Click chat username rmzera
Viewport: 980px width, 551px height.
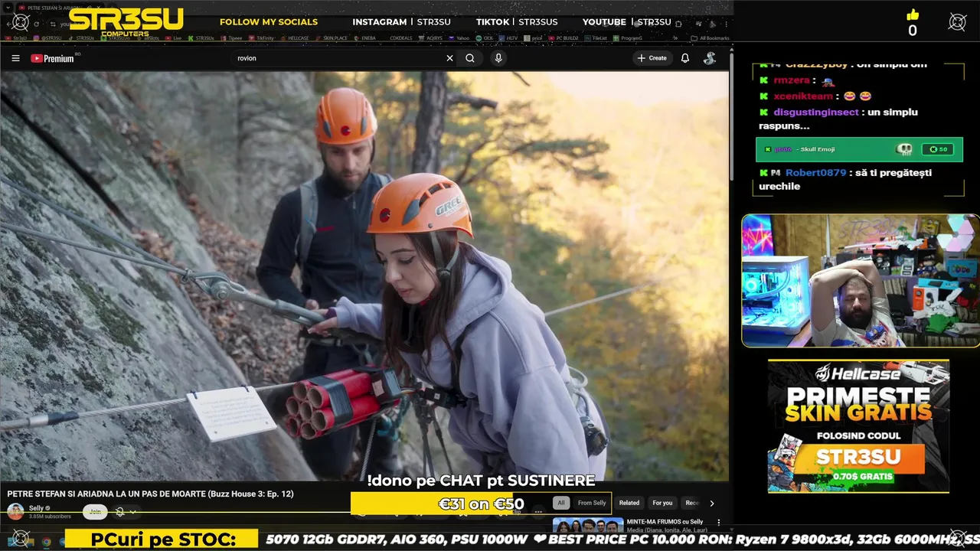tap(791, 80)
